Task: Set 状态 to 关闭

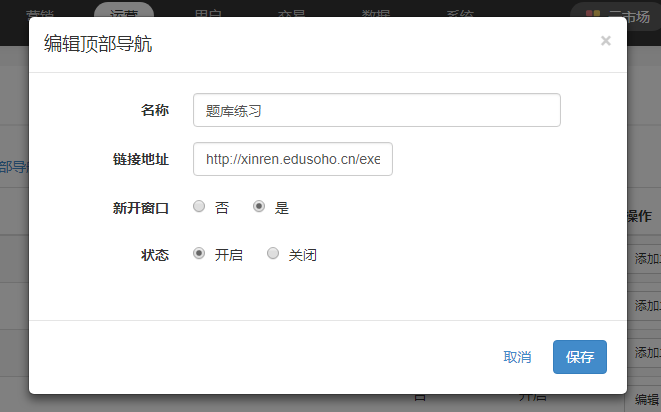Action: [x=273, y=254]
